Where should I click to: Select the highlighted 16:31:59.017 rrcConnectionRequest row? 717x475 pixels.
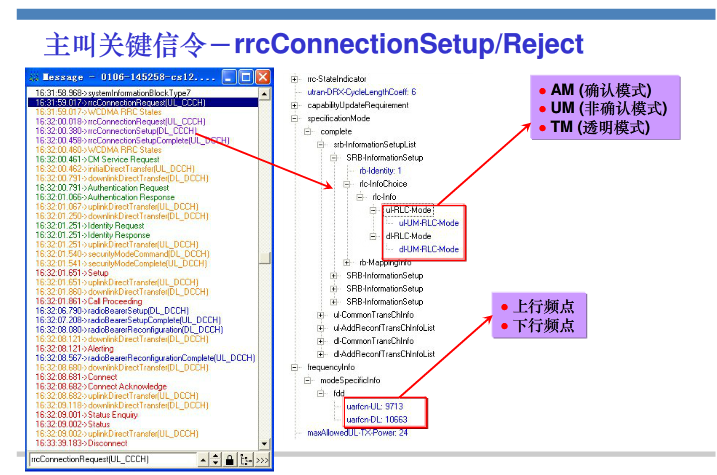(143, 102)
